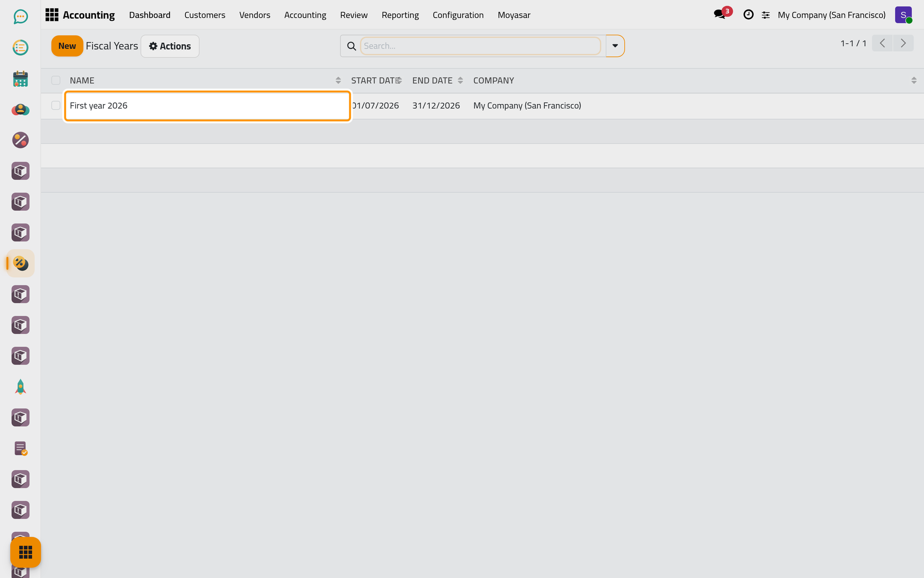Open the Moyasar menu
The image size is (924, 578).
tap(514, 15)
